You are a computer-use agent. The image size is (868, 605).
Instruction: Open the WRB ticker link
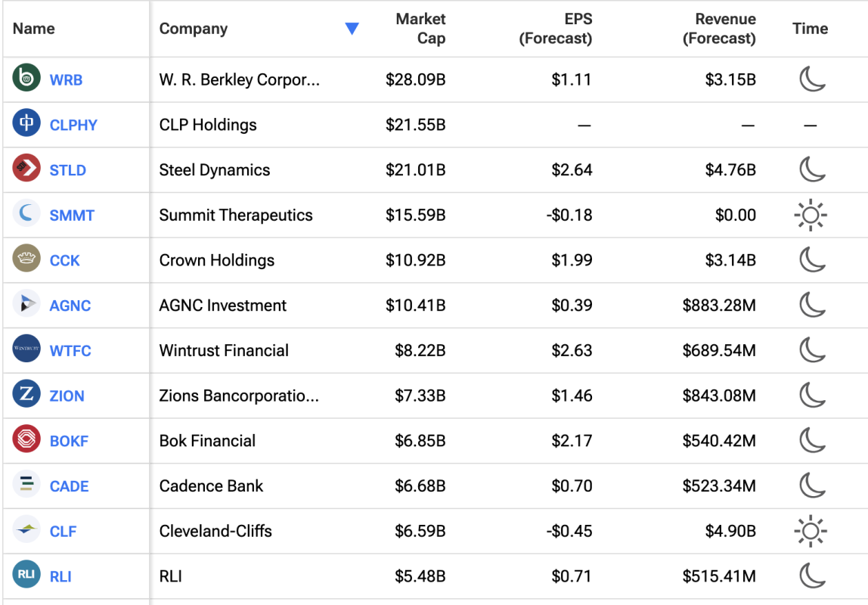(x=66, y=79)
